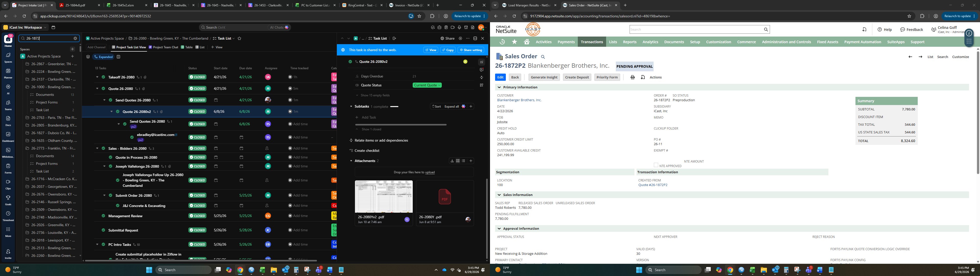Image resolution: width=980 pixels, height=276 pixels.
Task: Go to previous sales order with left arrow
Action: (910, 57)
